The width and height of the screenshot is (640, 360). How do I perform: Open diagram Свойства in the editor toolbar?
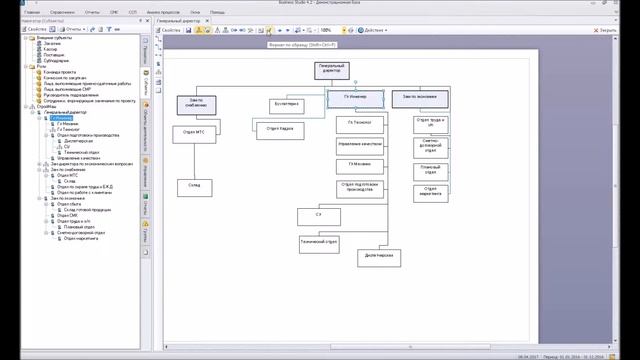(168, 30)
